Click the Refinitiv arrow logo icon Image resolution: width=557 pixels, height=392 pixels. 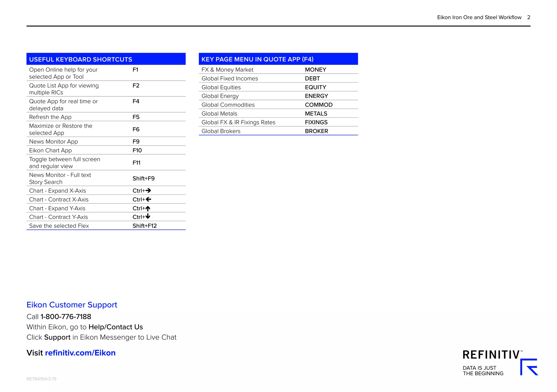click(529, 367)
